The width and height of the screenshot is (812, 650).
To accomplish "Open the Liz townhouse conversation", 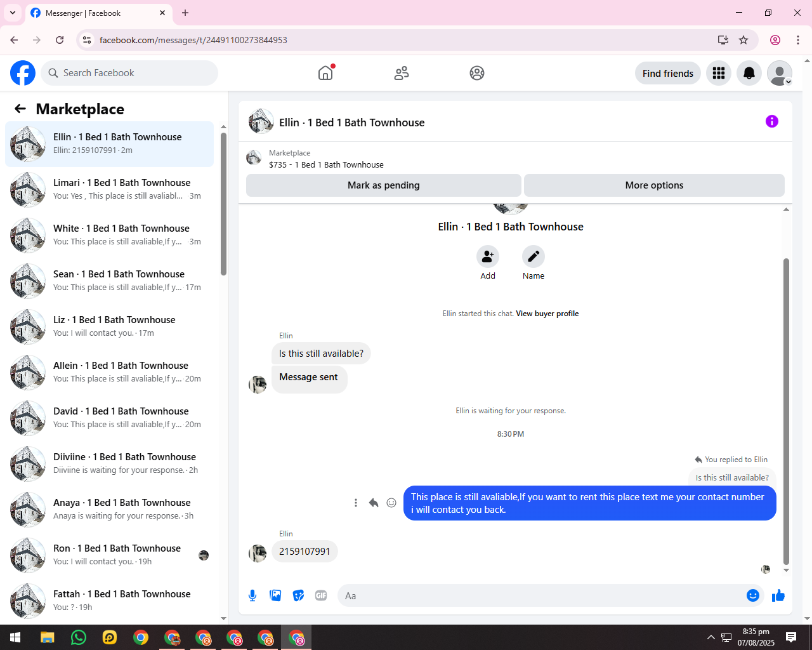I will point(110,326).
